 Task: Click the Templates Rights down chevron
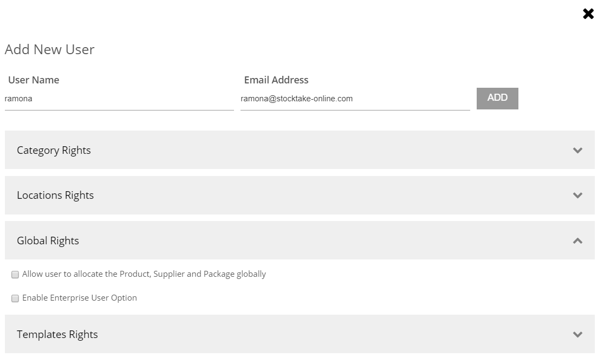point(577,334)
